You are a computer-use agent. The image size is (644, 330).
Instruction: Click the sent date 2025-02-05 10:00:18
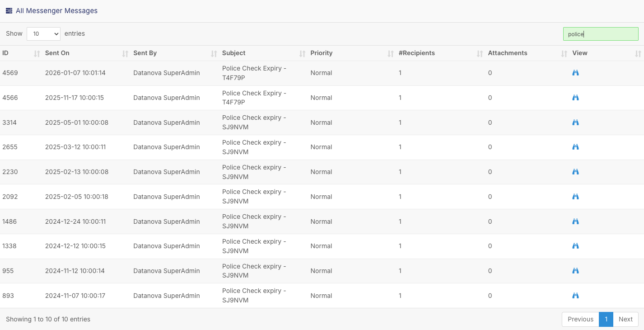pos(77,197)
